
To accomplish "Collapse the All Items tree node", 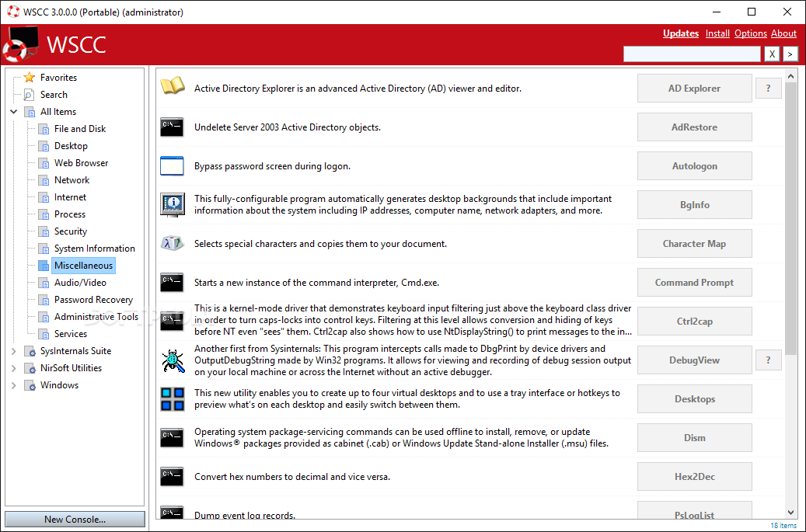I will click(13, 111).
